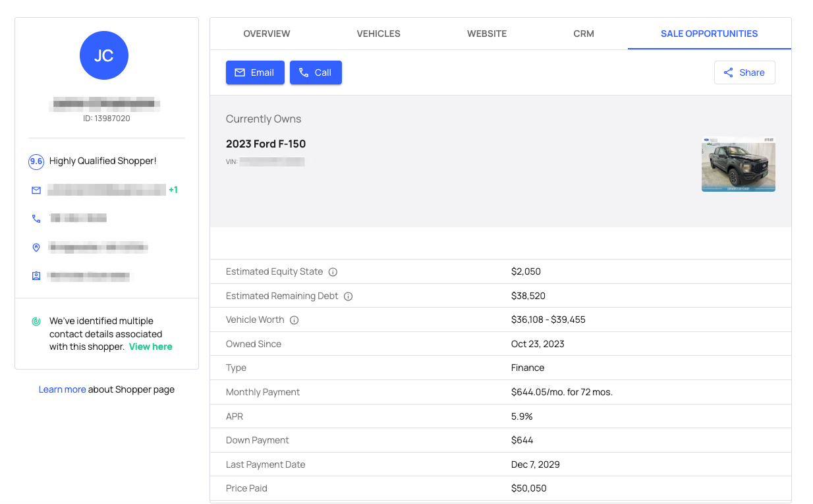813x504 pixels.
Task: Select the Website tab
Action: [x=486, y=34]
